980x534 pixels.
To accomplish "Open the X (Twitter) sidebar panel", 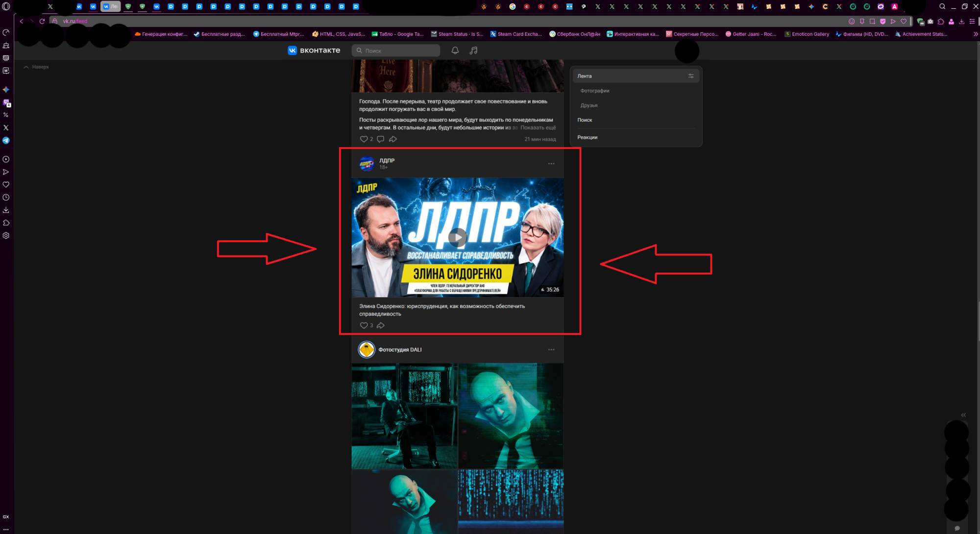I will [6, 127].
